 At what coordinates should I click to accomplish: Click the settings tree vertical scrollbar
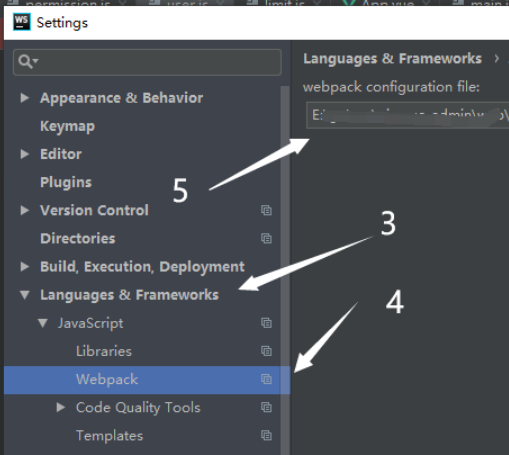click(285, 270)
